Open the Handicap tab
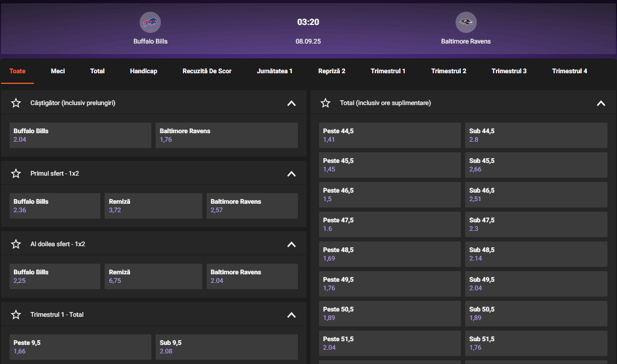 [x=143, y=71]
